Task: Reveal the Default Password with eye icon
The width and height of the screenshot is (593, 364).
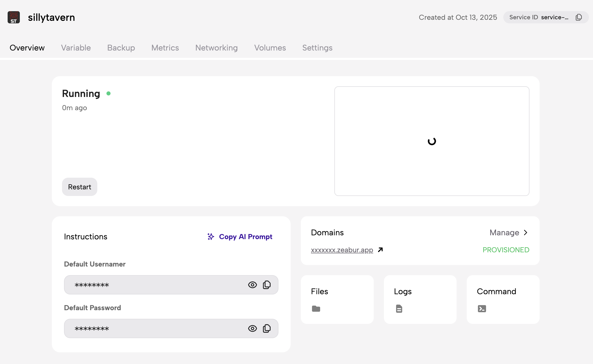Action: [252, 328]
